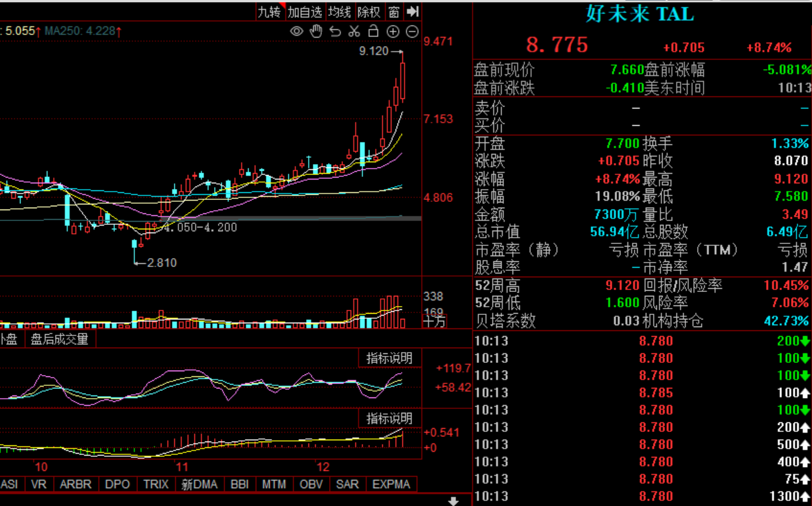812x506 pixels.
Task: Click the 美东时间 10:13 clock value
Action: [795, 88]
